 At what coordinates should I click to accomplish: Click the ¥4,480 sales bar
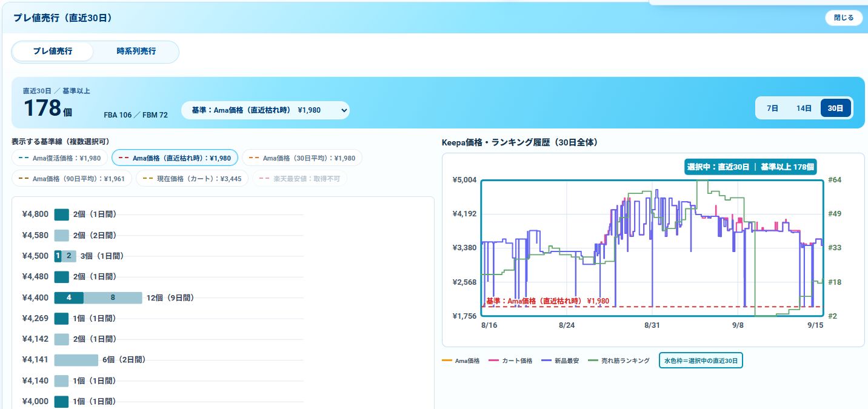(61, 277)
